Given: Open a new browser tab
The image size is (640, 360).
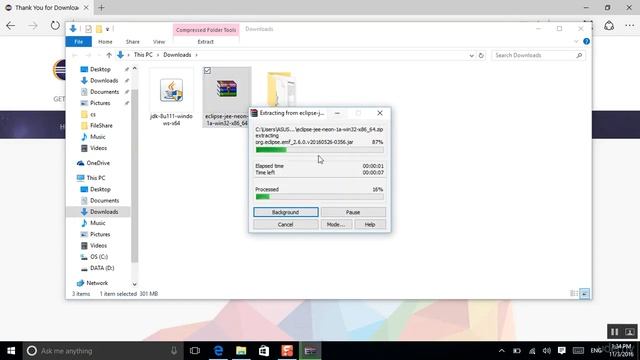Looking at the screenshot, I should 101,7.
